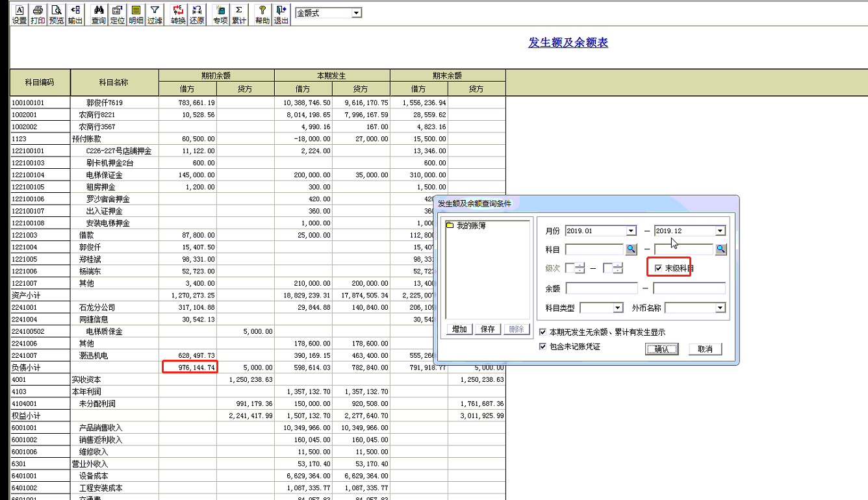
Task: Select the 石龙分公司 account row
Action: pyautogui.click(x=257, y=307)
